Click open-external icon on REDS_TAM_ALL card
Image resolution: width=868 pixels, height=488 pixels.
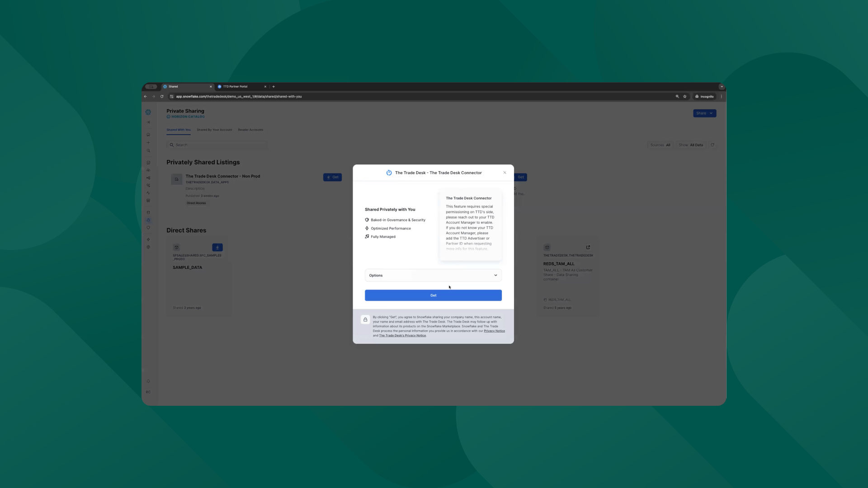tap(588, 248)
